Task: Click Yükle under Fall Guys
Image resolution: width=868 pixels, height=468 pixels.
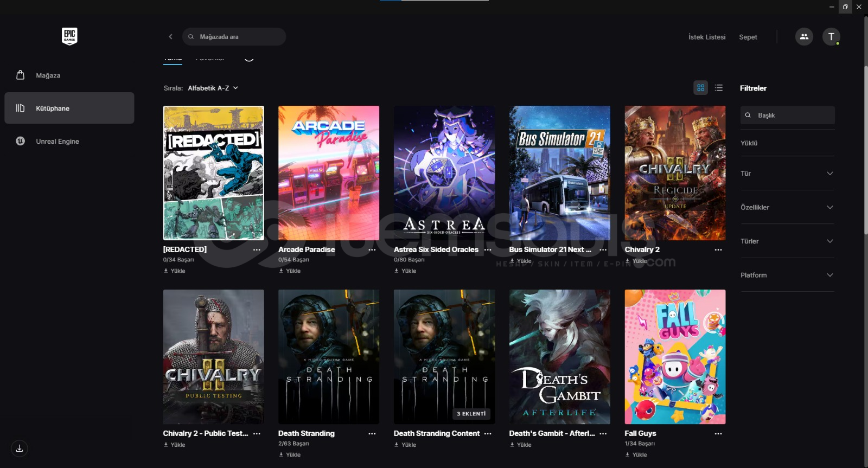Action: click(x=636, y=454)
